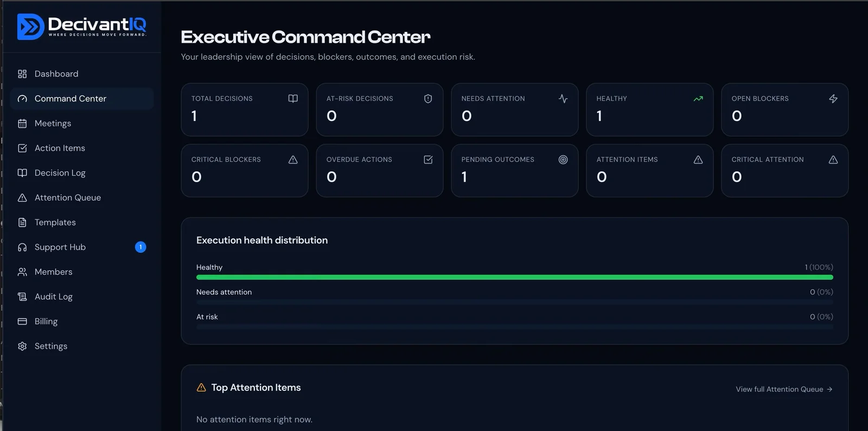Click the orange warning icon beside Top Attention Items

point(201,388)
